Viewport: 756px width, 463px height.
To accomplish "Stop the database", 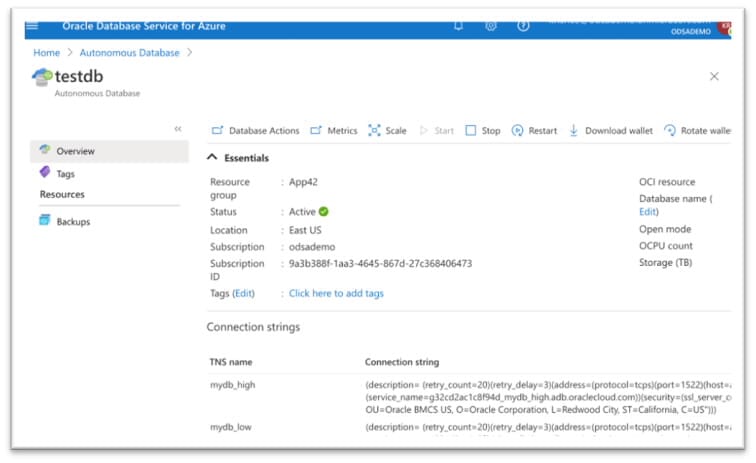I will click(483, 131).
